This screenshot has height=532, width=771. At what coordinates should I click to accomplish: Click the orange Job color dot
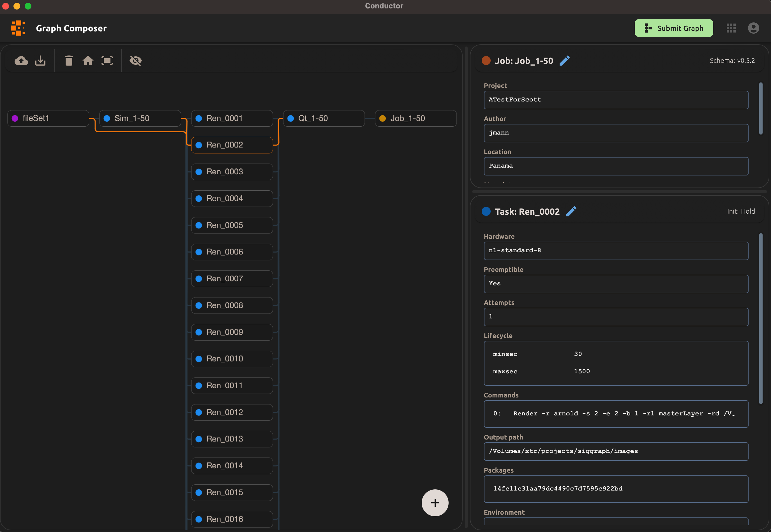[x=486, y=61]
